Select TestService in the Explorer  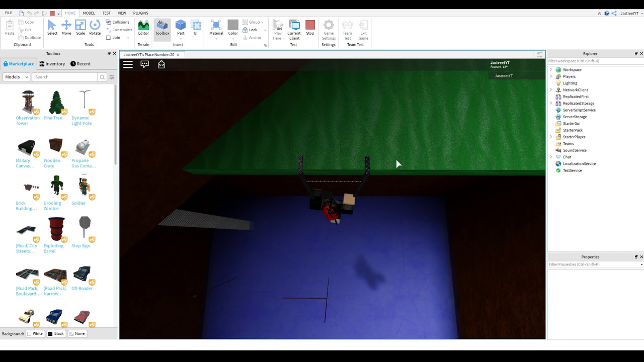point(572,170)
